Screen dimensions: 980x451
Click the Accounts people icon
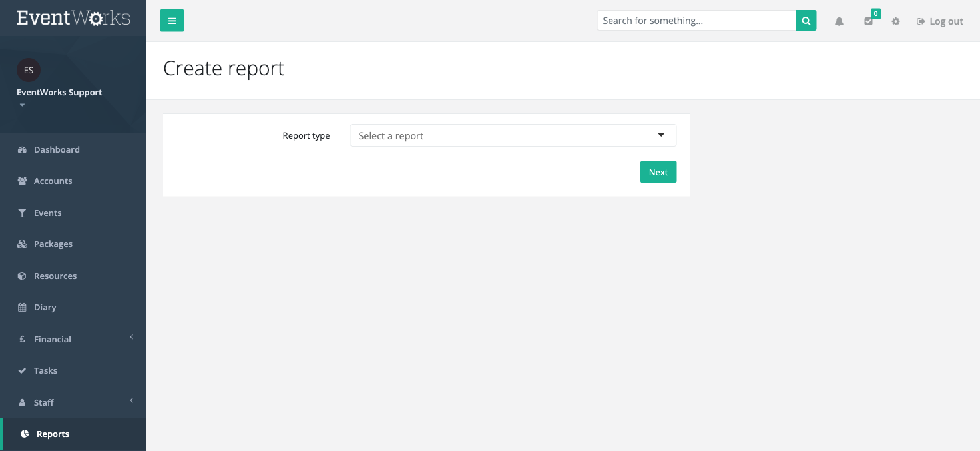coord(22,181)
